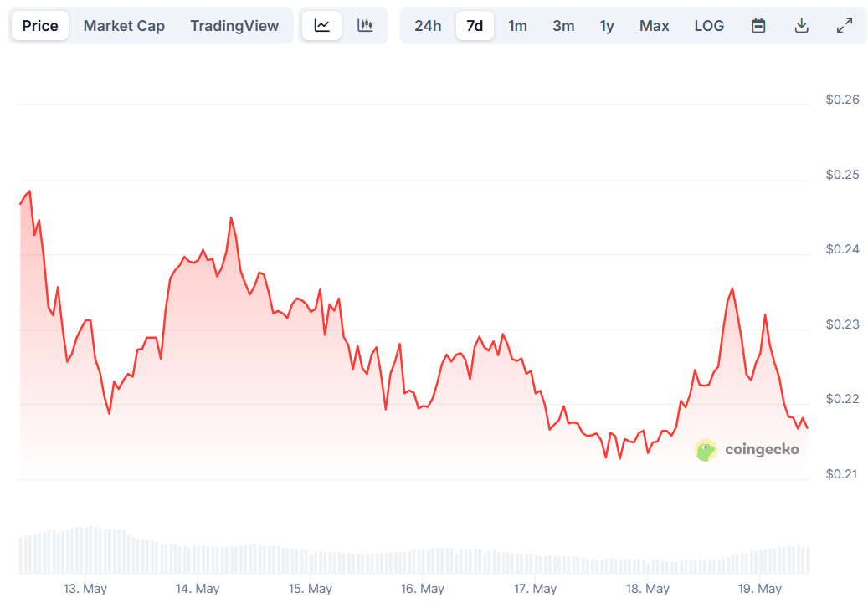Open the TradingView tab
The height and width of the screenshot is (603, 868).
tap(234, 25)
